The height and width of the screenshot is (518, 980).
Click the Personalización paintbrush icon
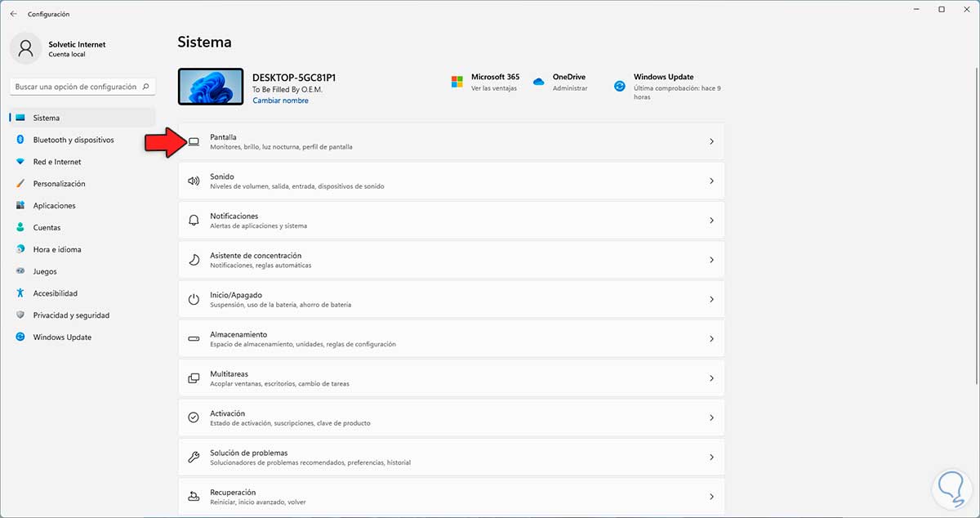coord(20,184)
